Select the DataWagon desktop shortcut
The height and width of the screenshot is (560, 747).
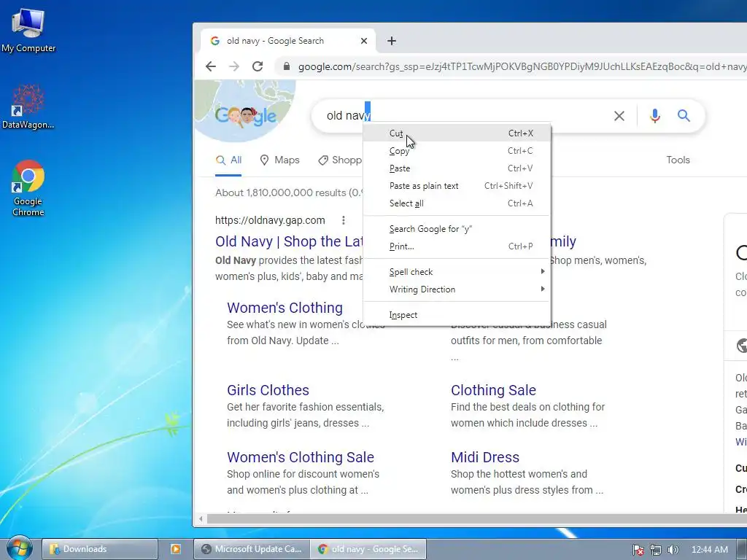(x=28, y=106)
